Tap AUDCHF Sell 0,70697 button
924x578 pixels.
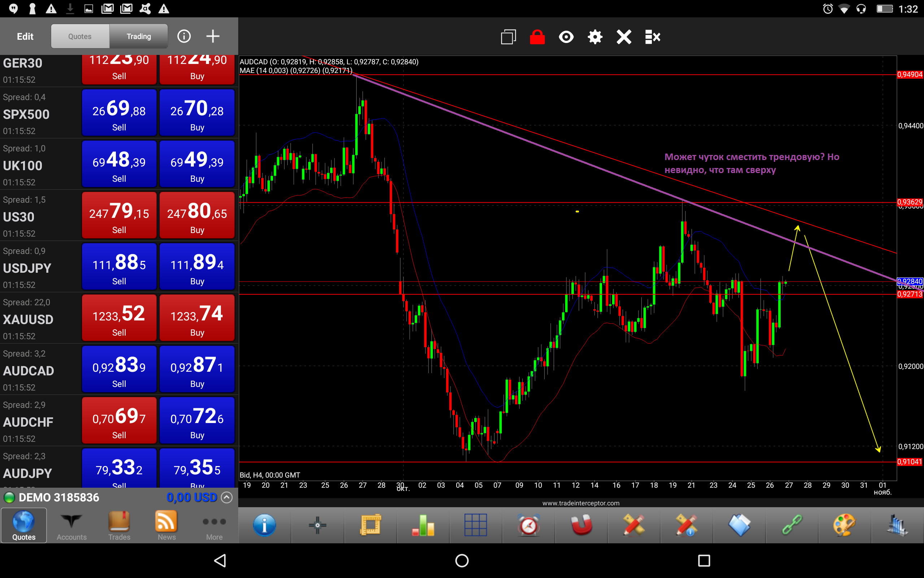click(x=119, y=420)
